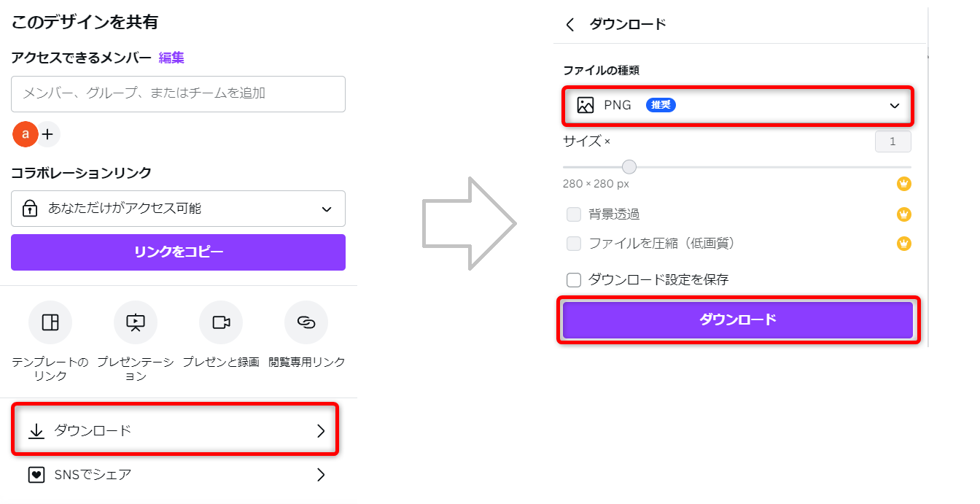Go back using the arrow beside ダウンロード header
Image resolution: width=980 pixels, height=504 pixels.
point(570,25)
